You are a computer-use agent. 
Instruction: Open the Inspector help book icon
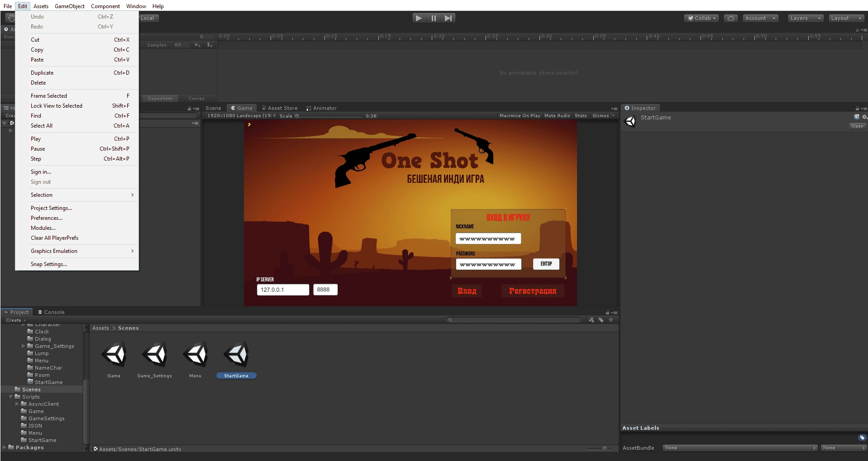(x=857, y=117)
